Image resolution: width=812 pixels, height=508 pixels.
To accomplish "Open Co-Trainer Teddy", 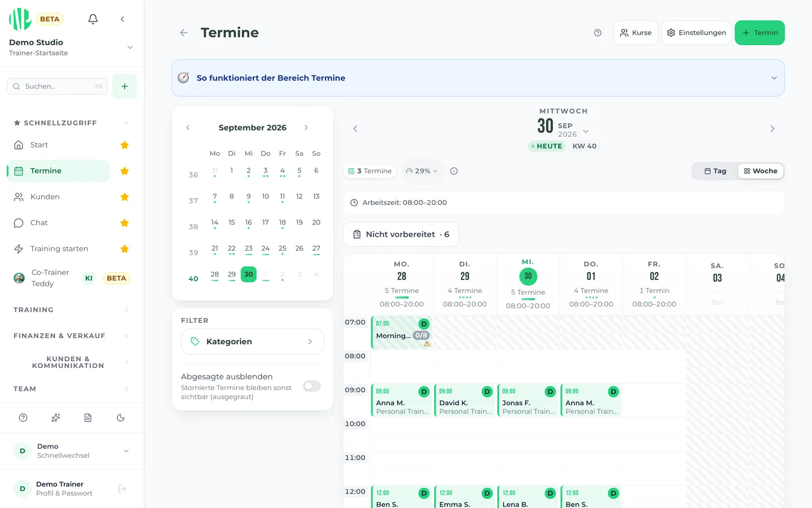I will tap(72, 278).
